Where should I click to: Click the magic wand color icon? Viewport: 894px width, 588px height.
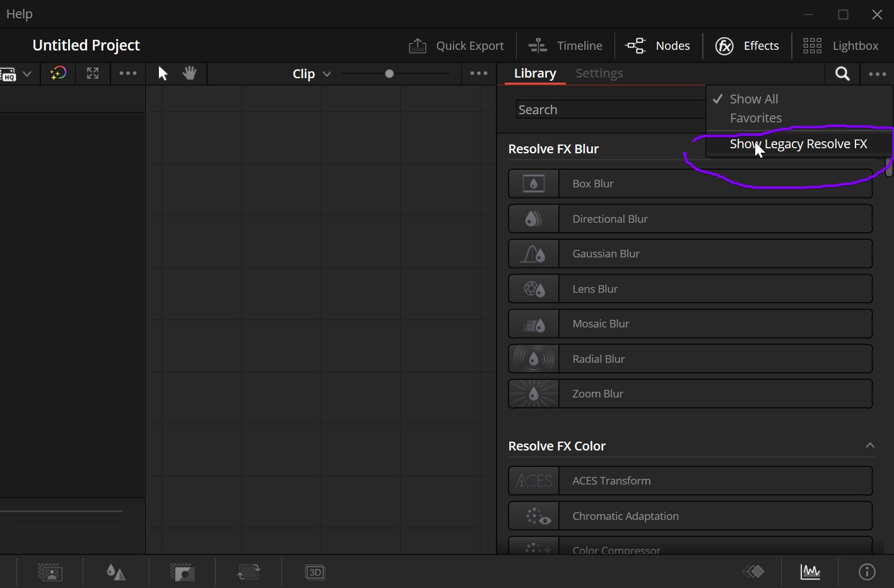(58, 73)
